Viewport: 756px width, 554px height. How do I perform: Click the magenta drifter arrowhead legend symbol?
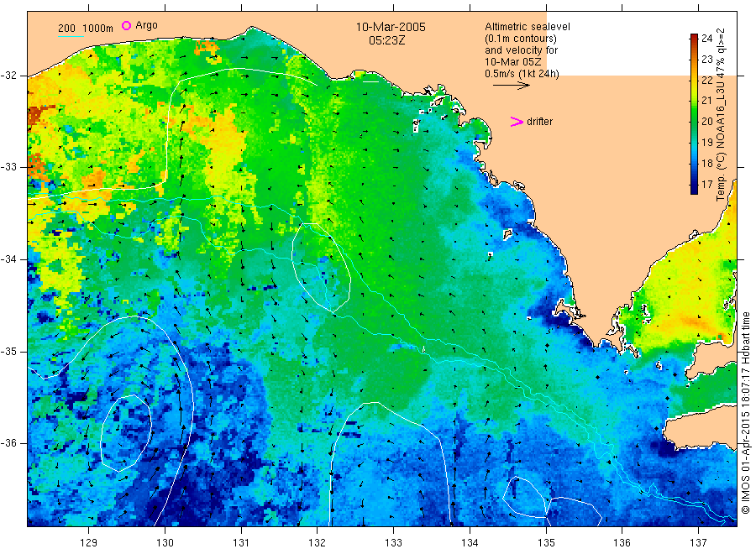pyautogui.click(x=517, y=122)
